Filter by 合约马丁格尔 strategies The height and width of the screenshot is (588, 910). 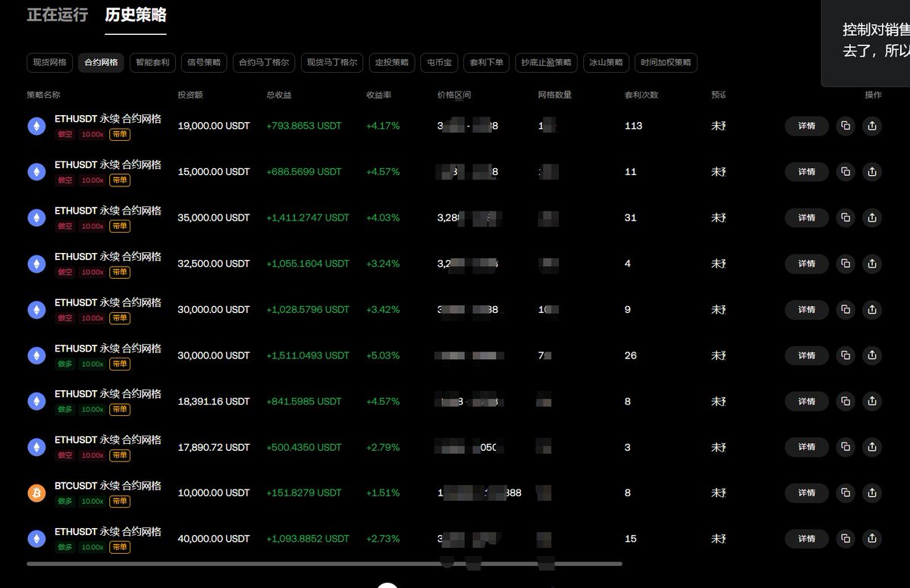pyautogui.click(x=264, y=63)
